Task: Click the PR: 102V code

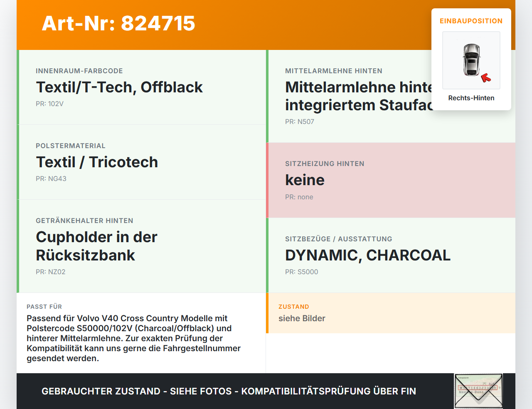Action: pyautogui.click(x=49, y=104)
